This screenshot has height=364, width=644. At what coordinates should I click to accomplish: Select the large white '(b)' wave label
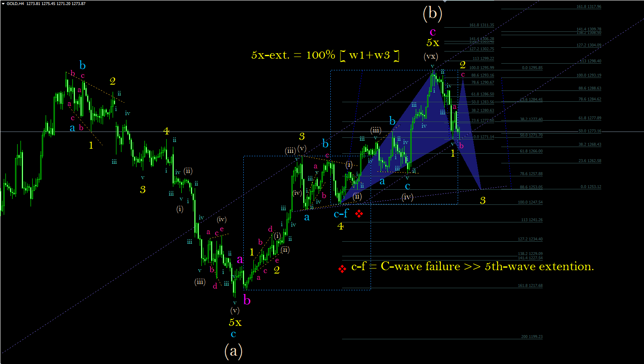pyautogui.click(x=433, y=13)
